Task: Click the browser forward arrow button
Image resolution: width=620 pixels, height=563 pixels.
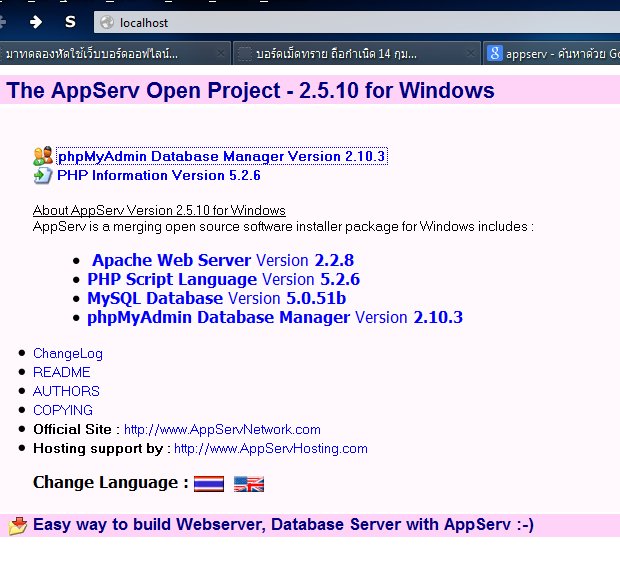Action: tap(36, 22)
